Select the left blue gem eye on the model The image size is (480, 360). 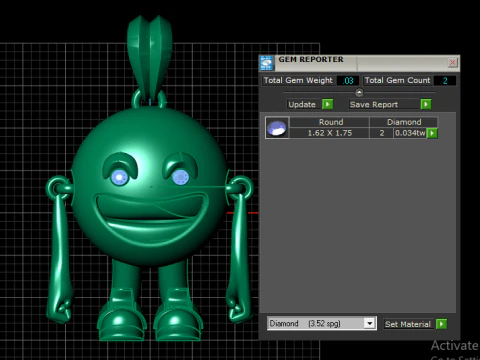tap(120, 177)
